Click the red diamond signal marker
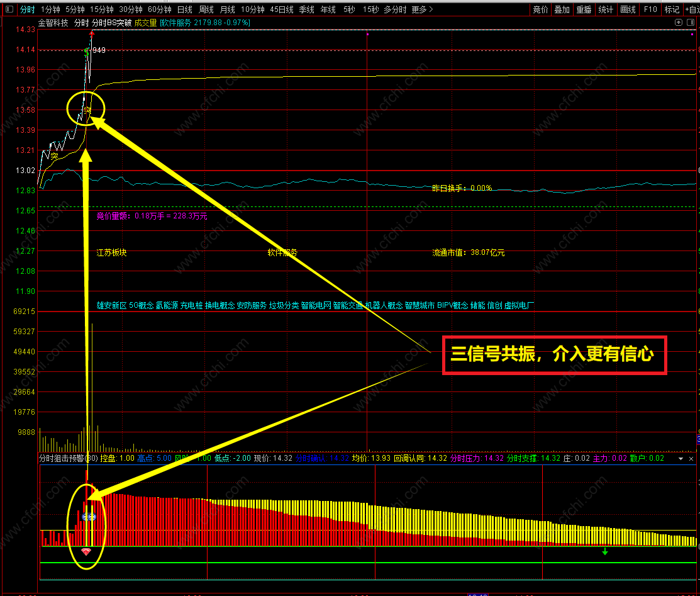The width and height of the screenshot is (700, 596). [x=86, y=552]
